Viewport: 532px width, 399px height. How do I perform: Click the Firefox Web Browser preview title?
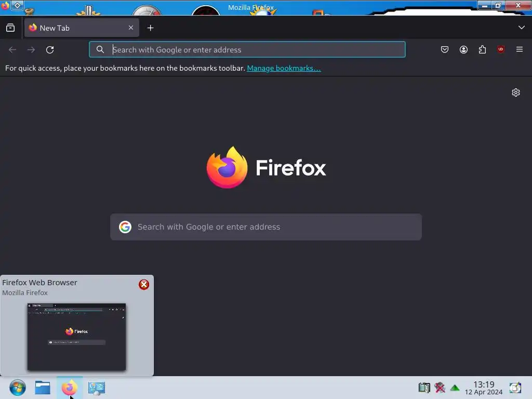coord(39,283)
